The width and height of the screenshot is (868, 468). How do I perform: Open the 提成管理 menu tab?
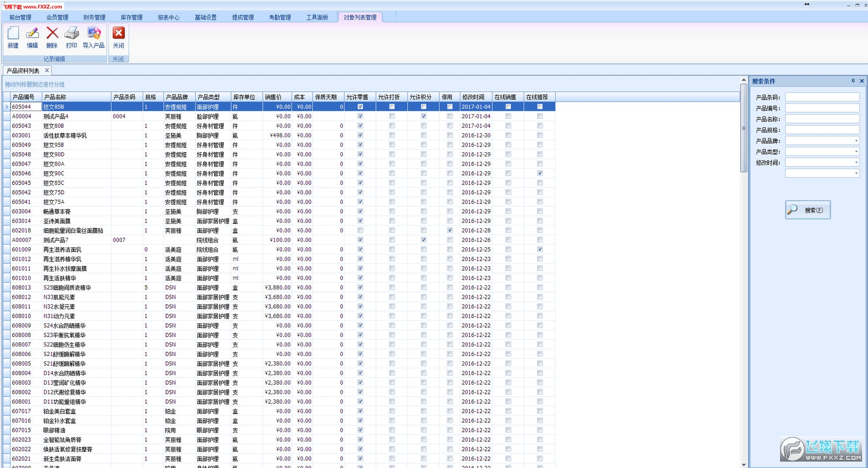pos(243,18)
